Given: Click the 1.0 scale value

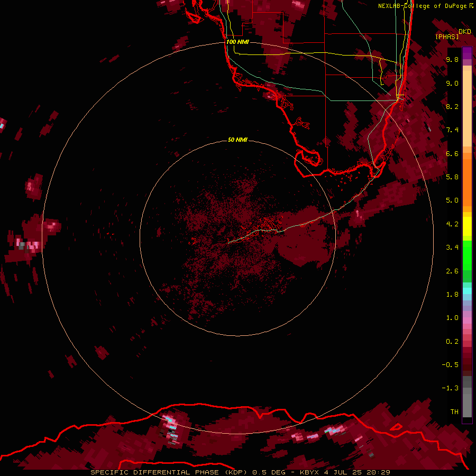Looking at the screenshot, I should [452, 318].
